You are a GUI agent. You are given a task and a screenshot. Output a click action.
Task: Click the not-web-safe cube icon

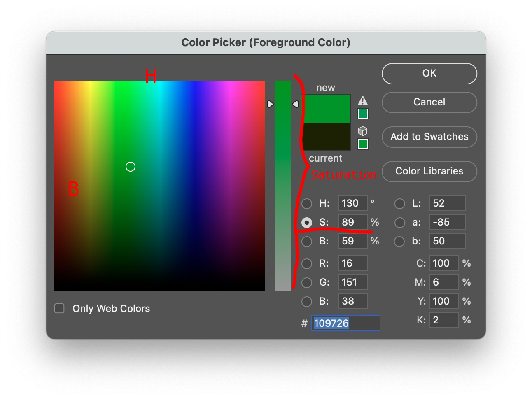[362, 131]
